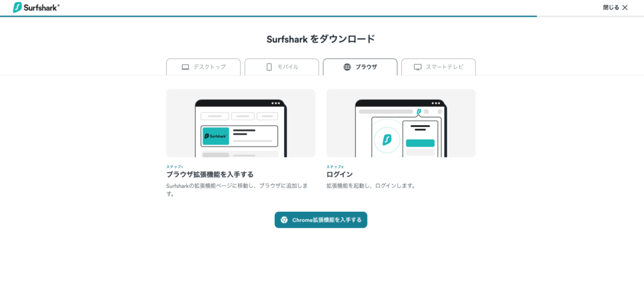Select the ブラウザ tab
The height and width of the screenshot is (308, 644).
click(360, 67)
